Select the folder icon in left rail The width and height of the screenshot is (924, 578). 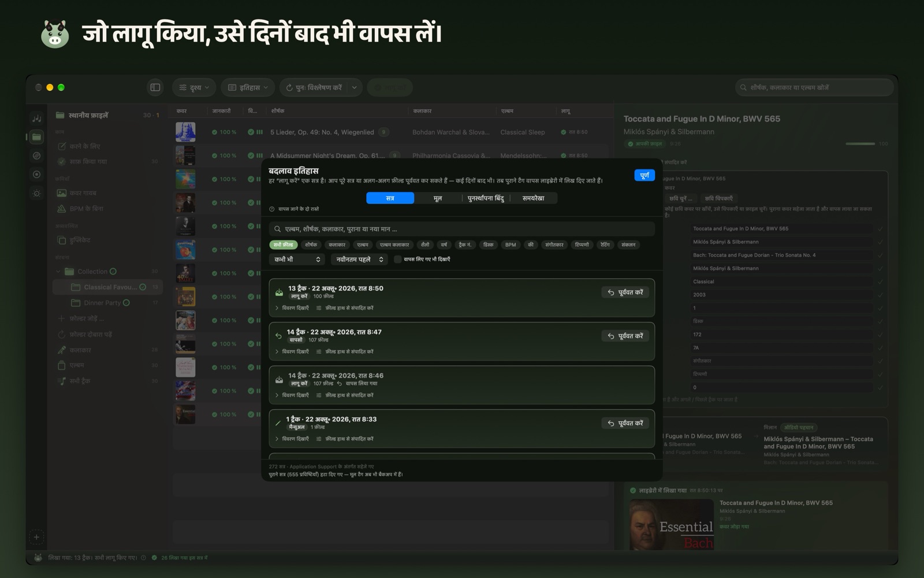pyautogui.click(x=36, y=137)
